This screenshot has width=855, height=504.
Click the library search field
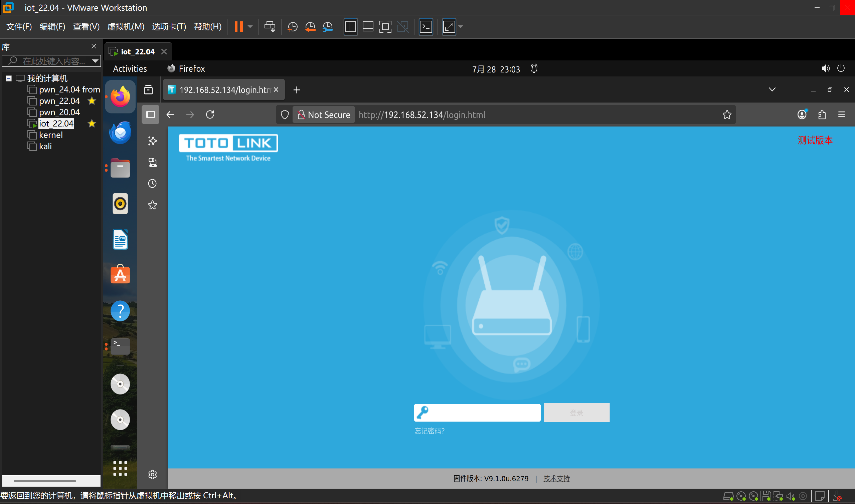click(51, 61)
